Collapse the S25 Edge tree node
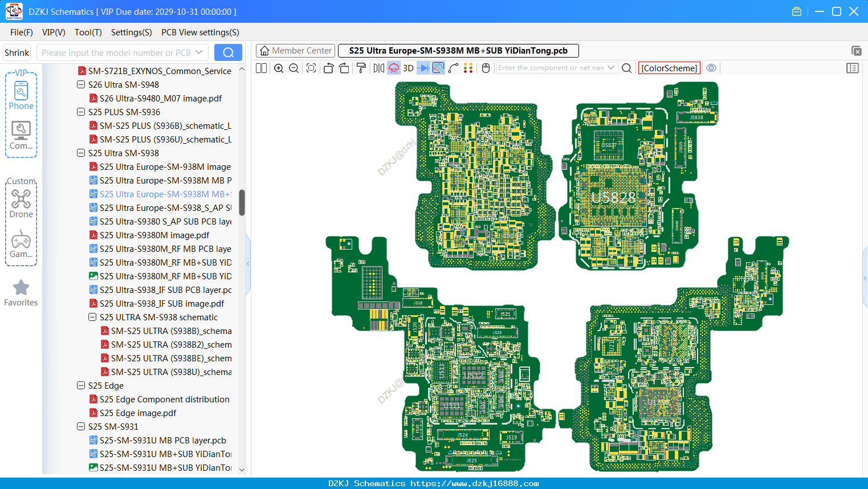The image size is (868, 489). click(81, 385)
